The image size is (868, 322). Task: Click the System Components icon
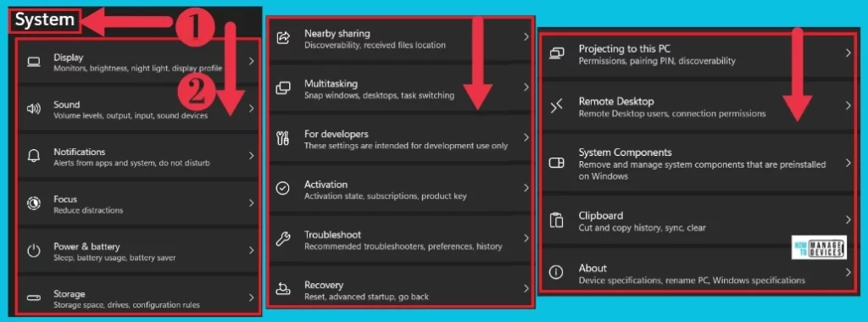pyautogui.click(x=556, y=164)
